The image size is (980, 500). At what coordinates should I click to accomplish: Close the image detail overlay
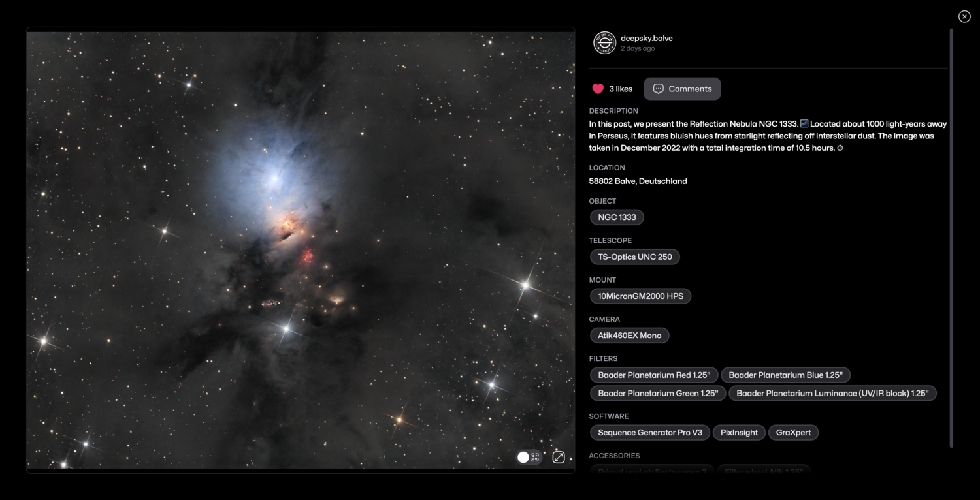[x=964, y=16]
